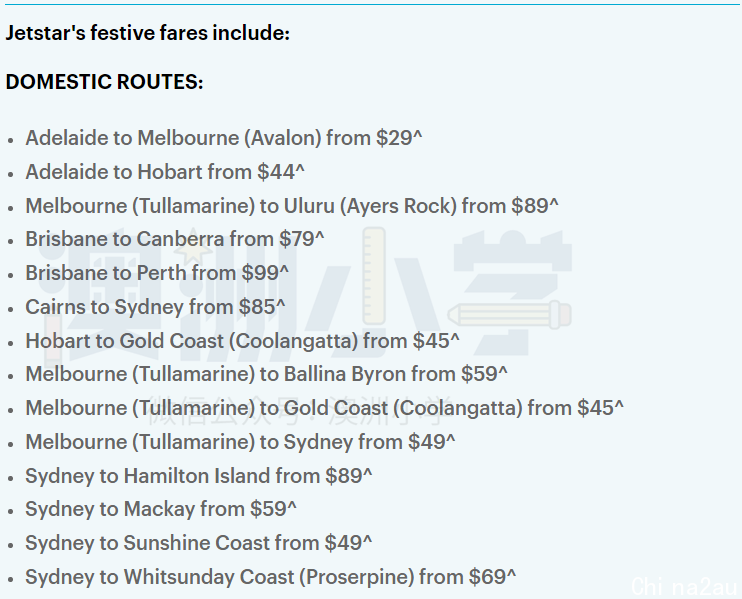
Task: Click Melbourne to Gold Coast (Coolangatta) fare
Action: tap(324, 409)
